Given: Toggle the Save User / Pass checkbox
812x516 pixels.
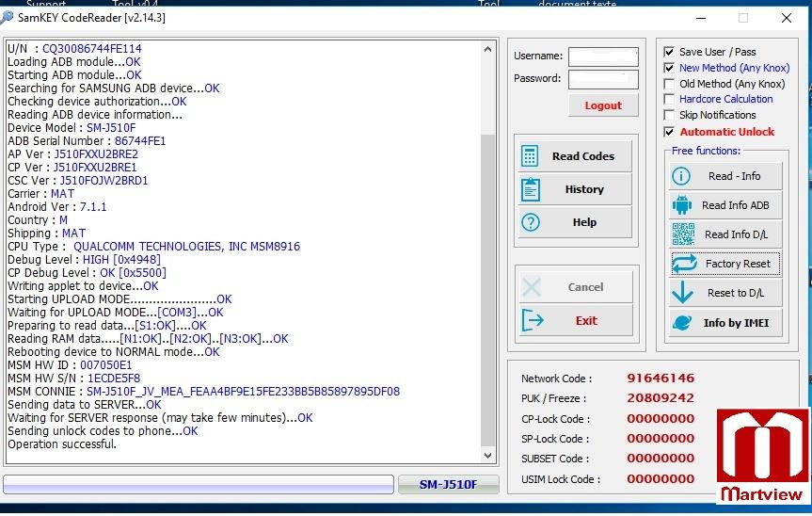Looking at the screenshot, I should (669, 52).
